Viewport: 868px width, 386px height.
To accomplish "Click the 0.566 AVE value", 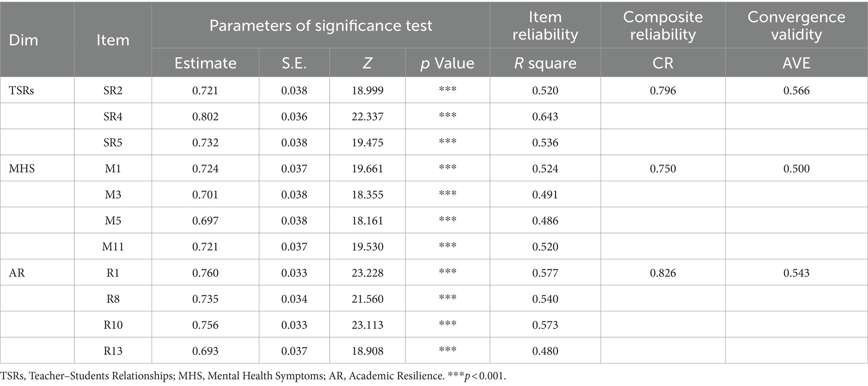I will pyautogui.click(x=796, y=90).
